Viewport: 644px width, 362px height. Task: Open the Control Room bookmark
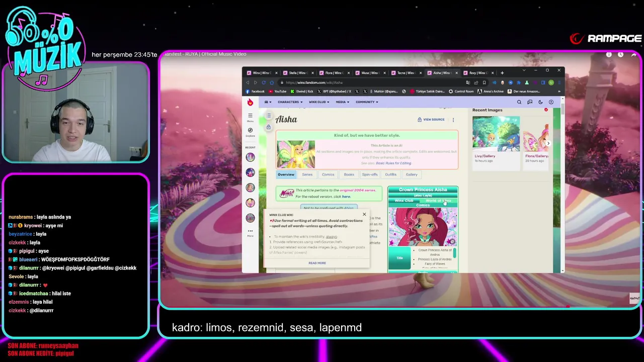coord(461,92)
